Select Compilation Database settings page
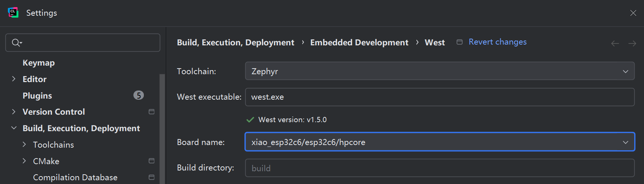Screen dimensions: 644x184 pos(75,177)
